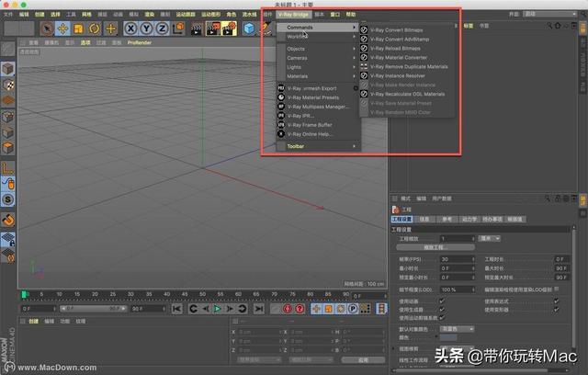Go to end of timeline
This screenshot has width=588, height=375.
[258, 309]
